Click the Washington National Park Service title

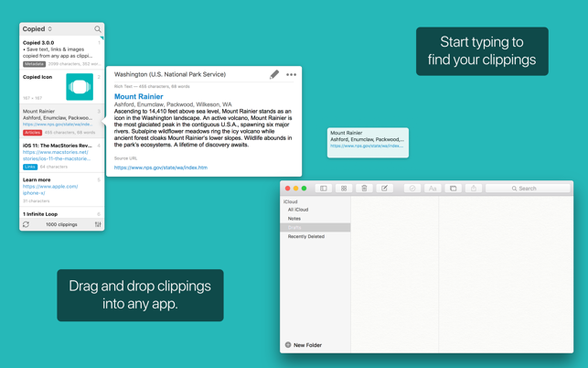click(170, 74)
